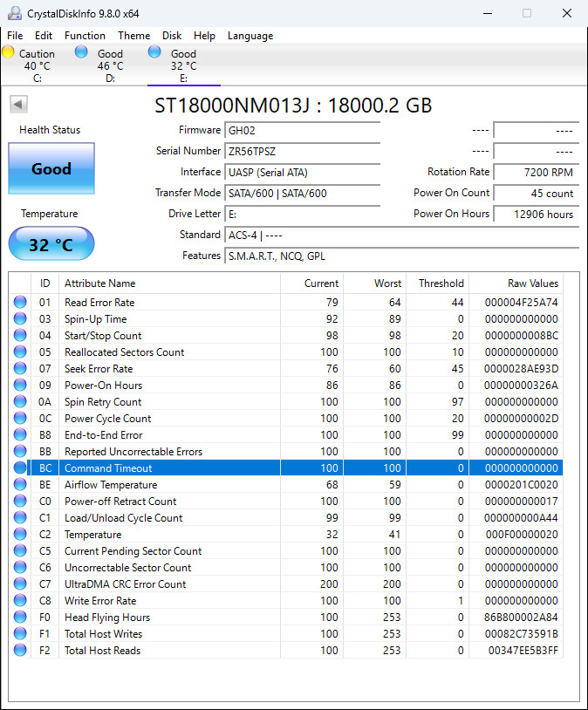Open the Theme menu
Screen dimensions: 588x710
coord(133,35)
